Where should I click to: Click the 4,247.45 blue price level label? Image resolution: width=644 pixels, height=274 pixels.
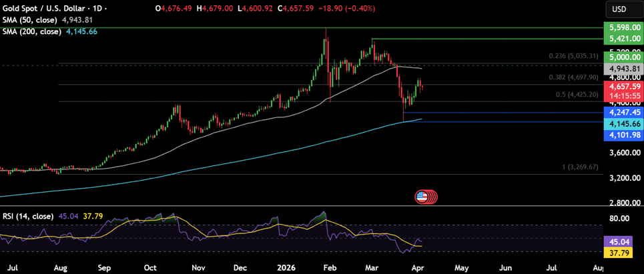[x=621, y=112]
